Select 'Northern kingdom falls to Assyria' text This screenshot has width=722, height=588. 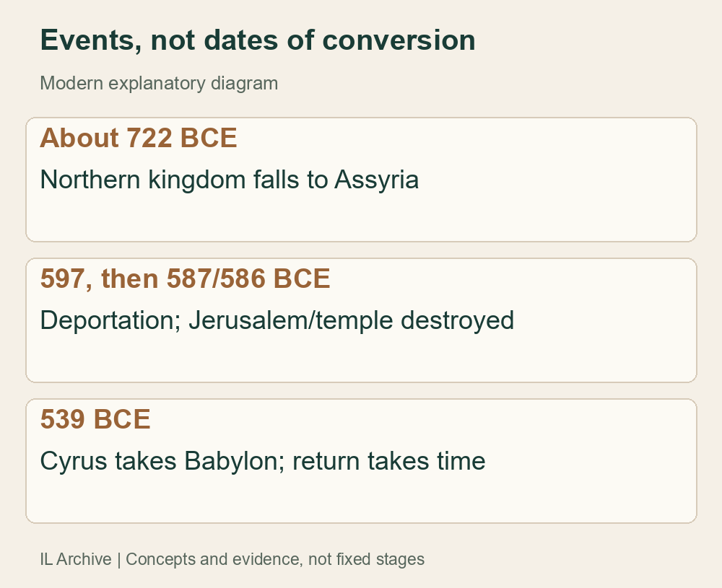tap(230, 180)
